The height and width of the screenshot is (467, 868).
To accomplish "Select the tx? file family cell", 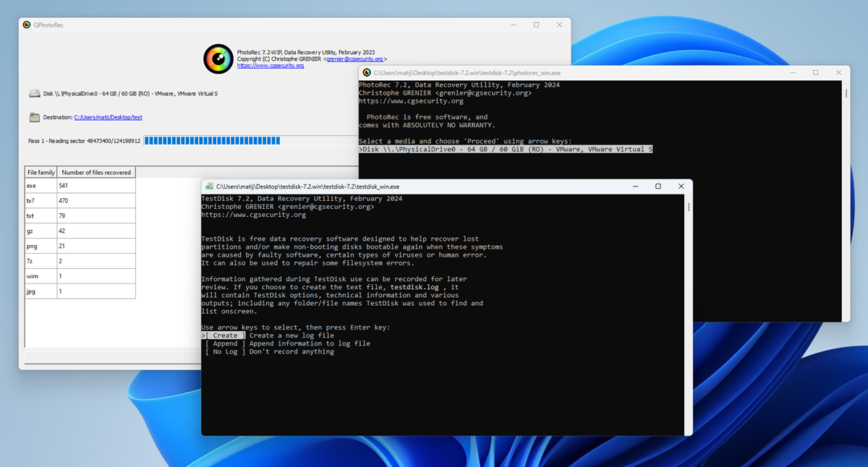I will pos(41,201).
